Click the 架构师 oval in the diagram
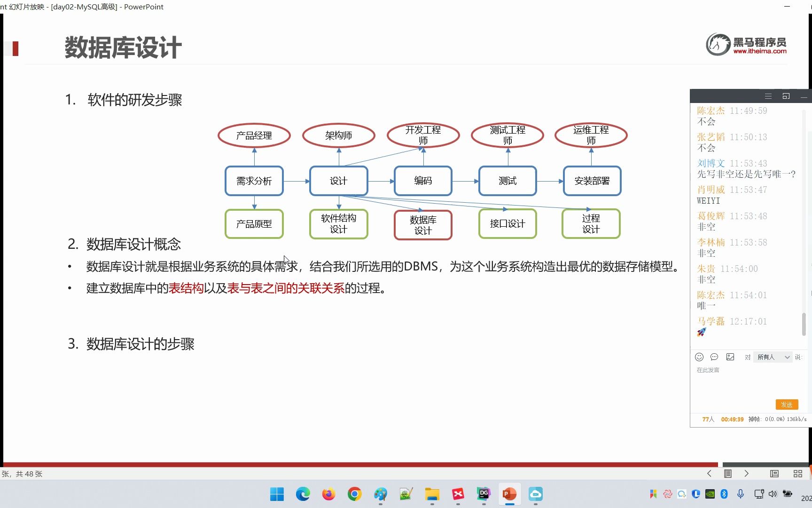812x508 pixels. pyautogui.click(x=339, y=135)
